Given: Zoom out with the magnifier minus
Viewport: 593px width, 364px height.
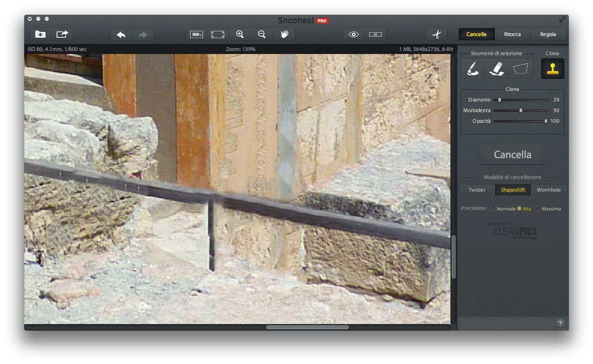Looking at the screenshot, I should pos(262,34).
